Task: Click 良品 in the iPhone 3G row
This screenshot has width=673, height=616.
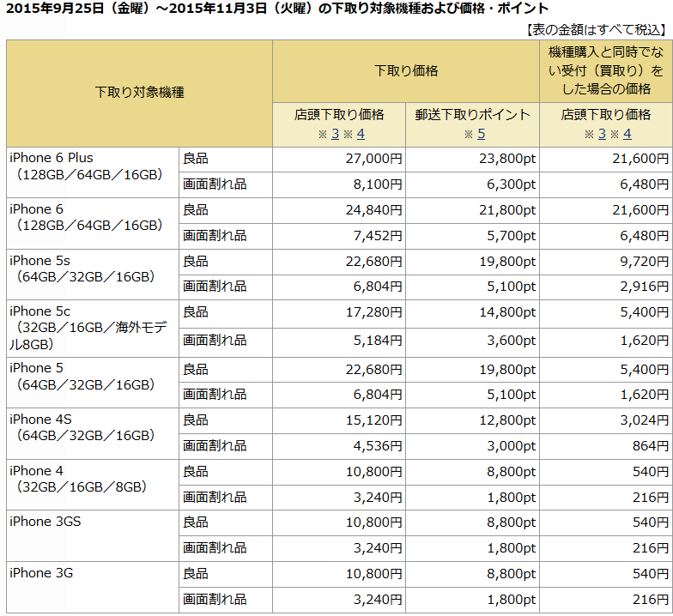Action: pyautogui.click(x=196, y=573)
